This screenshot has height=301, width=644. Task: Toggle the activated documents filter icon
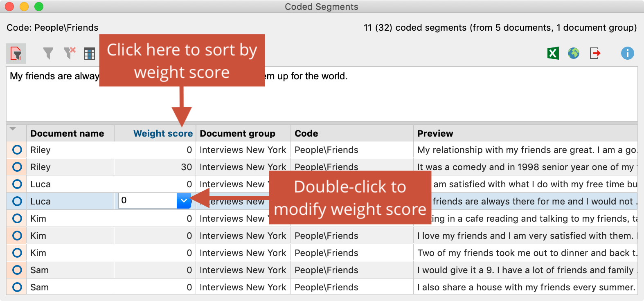pos(16,54)
